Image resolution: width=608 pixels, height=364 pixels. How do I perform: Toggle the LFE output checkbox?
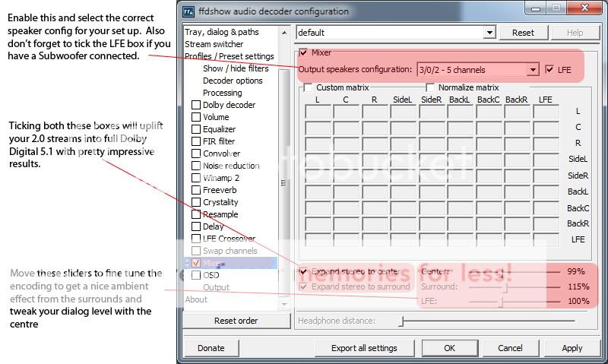pos(549,70)
